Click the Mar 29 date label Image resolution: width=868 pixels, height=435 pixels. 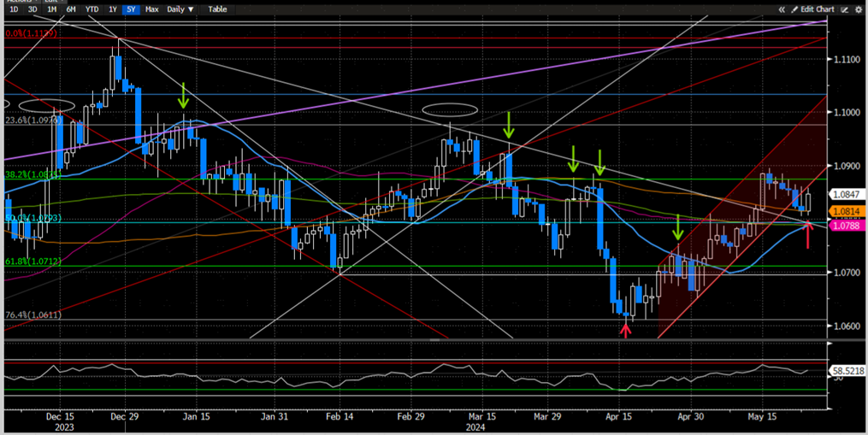[547, 416]
